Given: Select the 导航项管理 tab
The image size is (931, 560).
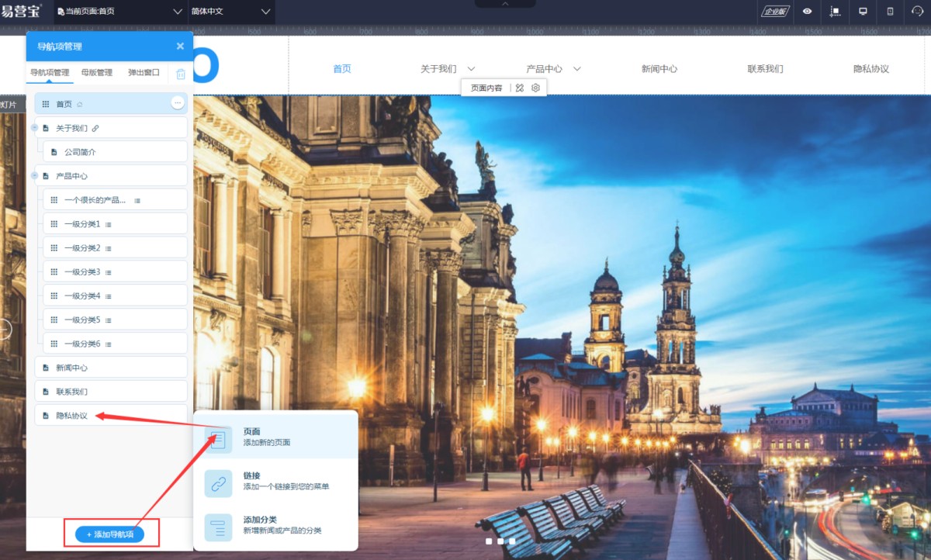Looking at the screenshot, I should [x=50, y=73].
